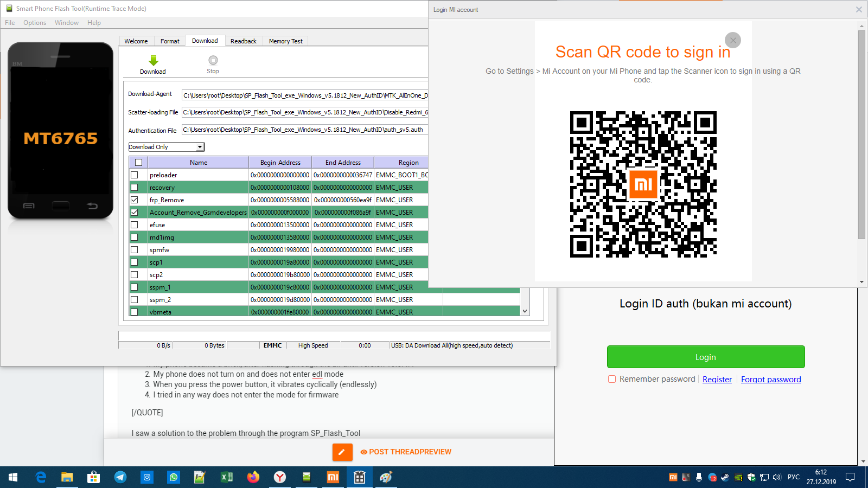Click the Login window vertical scrollbar

click(x=861, y=134)
